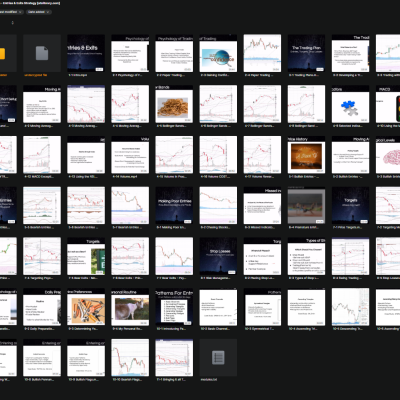This screenshot has height=400, width=400.
Task: Open the Types of Stops slide thumbnail
Action: point(306,256)
